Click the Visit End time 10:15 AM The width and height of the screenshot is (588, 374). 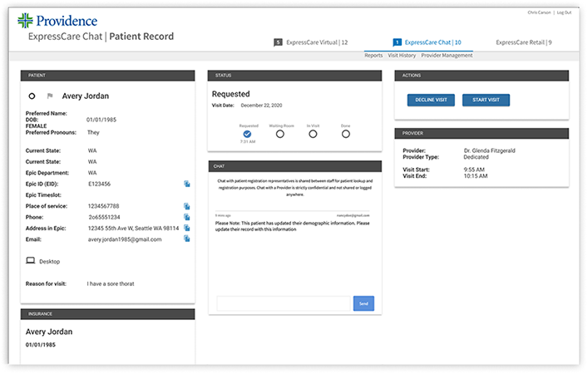click(x=476, y=176)
